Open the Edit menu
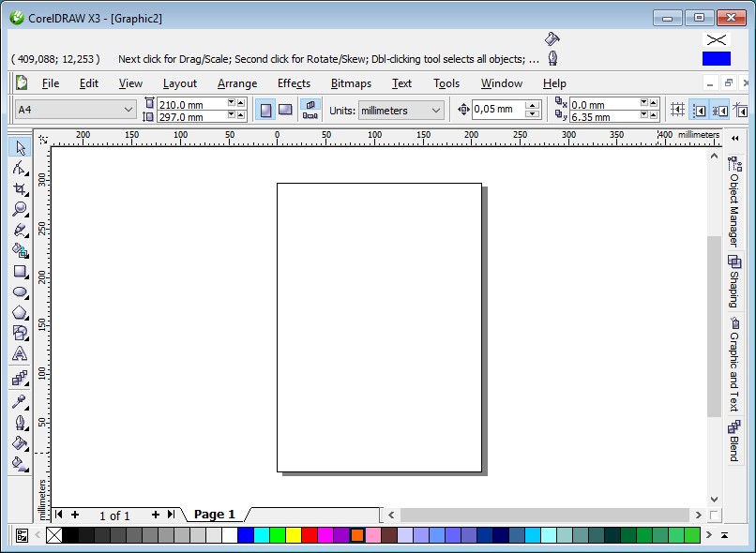756x553 pixels. pos(89,83)
